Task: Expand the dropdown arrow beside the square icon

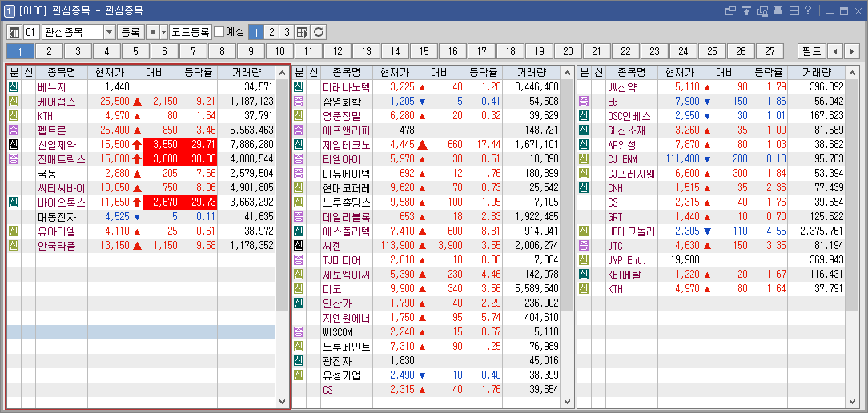Action: [x=163, y=32]
